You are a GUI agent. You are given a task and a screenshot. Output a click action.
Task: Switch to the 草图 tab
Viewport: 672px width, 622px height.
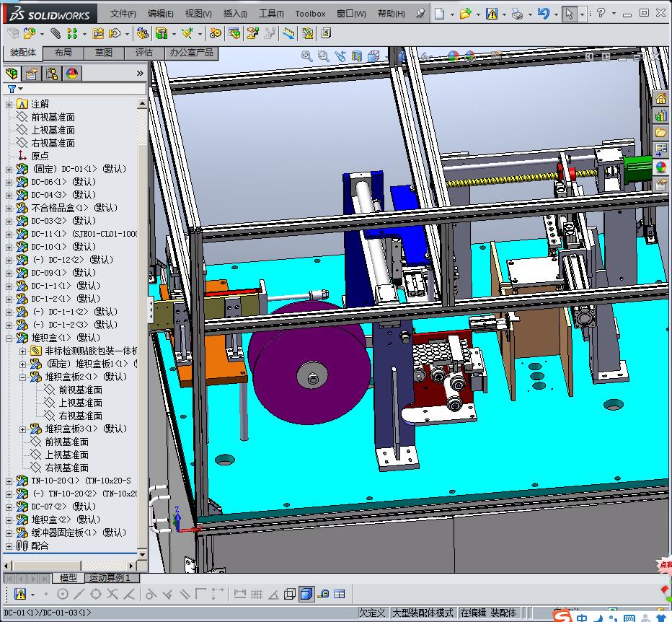(104, 53)
